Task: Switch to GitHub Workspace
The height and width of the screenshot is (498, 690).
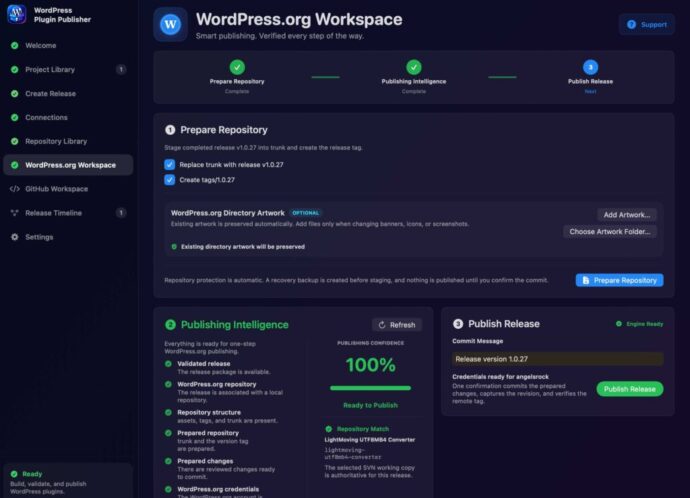Action: tap(68, 189)
